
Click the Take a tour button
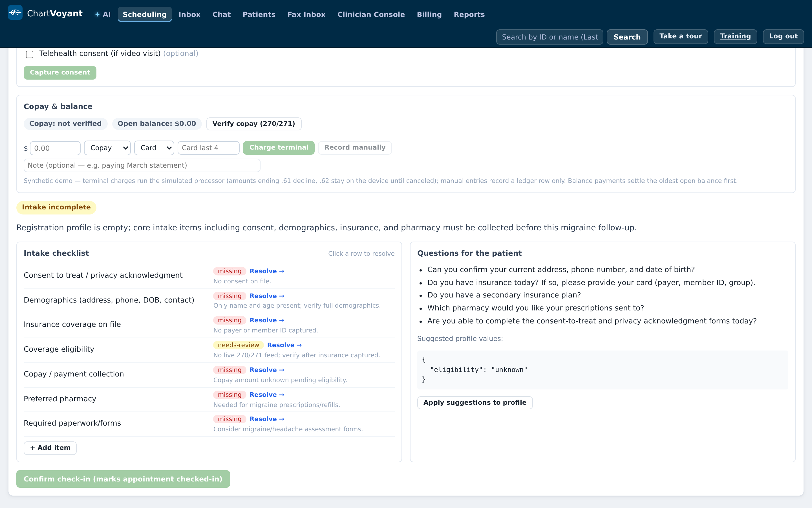click(680, 36)
